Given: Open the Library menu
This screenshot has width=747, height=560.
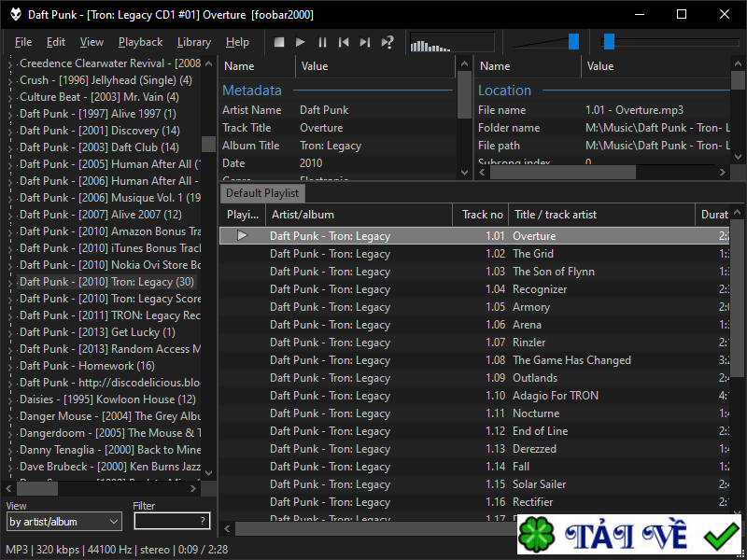Looking at the screenshot, I should tap(193, 42).
